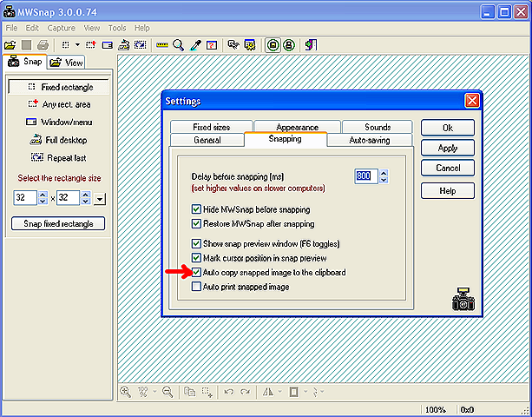Click the full desktop capture toolbar icon
Screen dimensions: 532x417
pos(124,44)
